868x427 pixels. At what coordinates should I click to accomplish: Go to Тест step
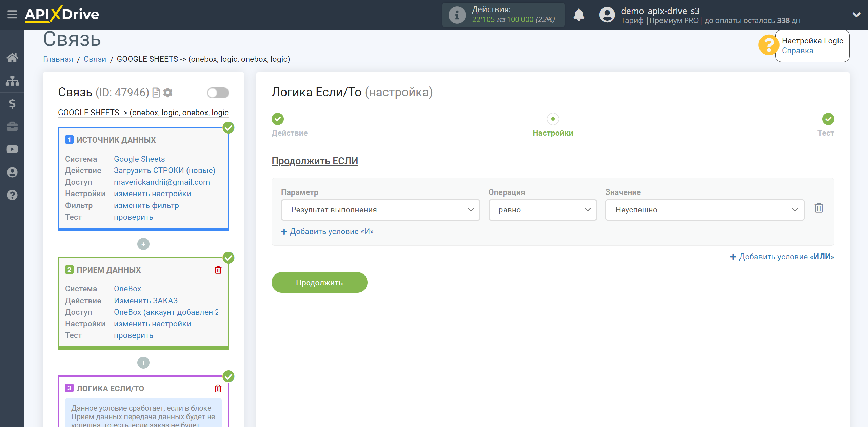click(828, 119)
